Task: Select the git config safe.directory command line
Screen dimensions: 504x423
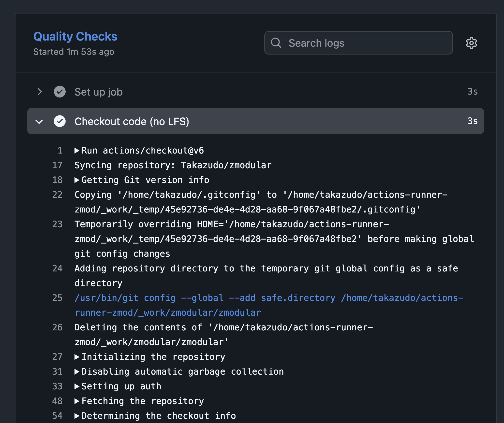Action: tap(269, 298)
